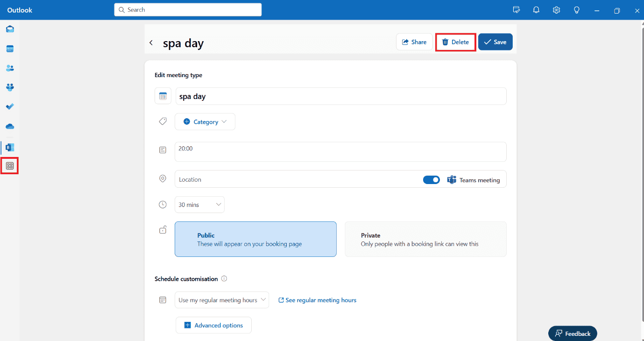Open the Mail app in the sidebar
Image resolution: width=644 pixels, height=341 pixels.
click(x=10, y=29)
